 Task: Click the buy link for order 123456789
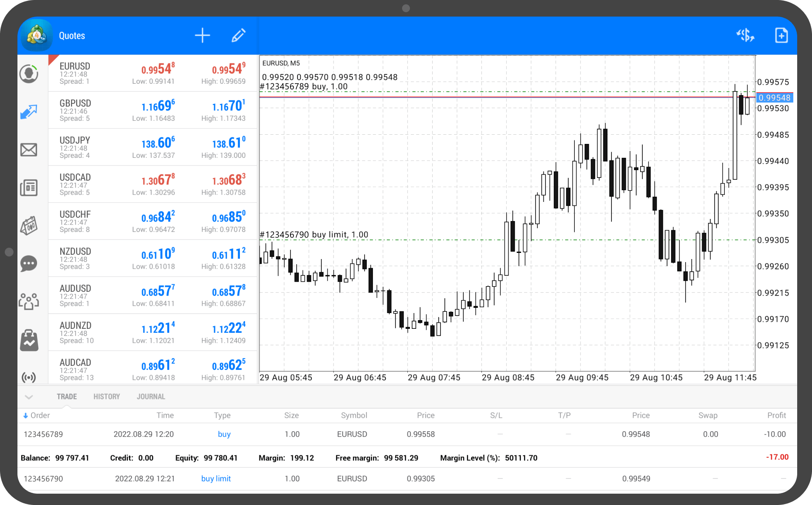point(224,434)
